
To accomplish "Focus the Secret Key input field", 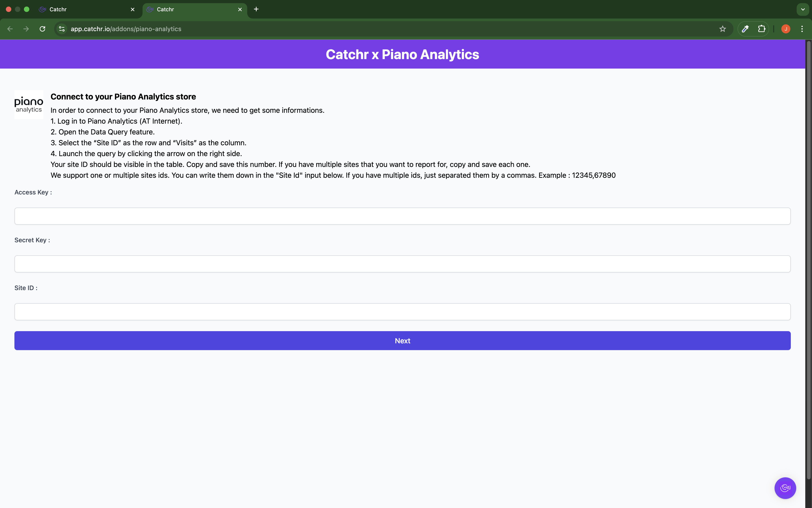I will 402,264.
